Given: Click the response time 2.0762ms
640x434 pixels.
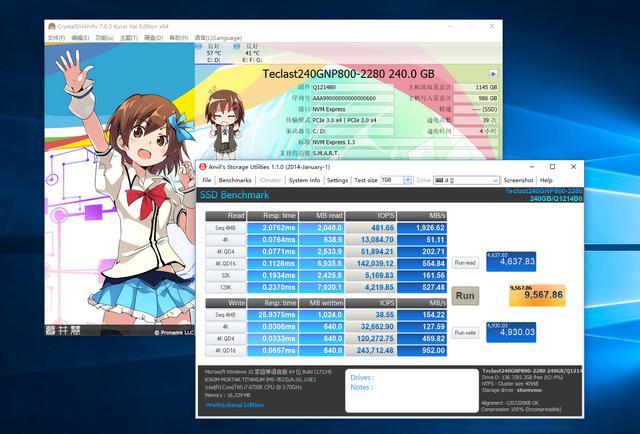Looking at the screenshot, I should pos(273,228).
